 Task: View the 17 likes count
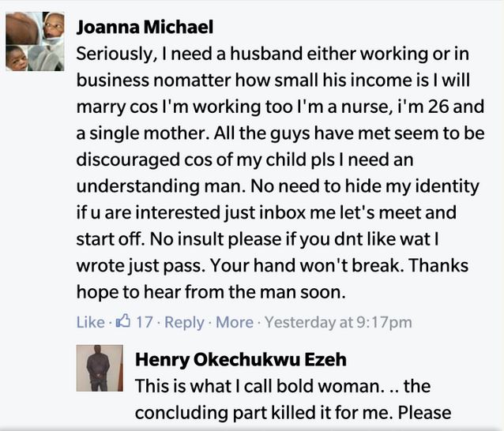pos(144,322)
